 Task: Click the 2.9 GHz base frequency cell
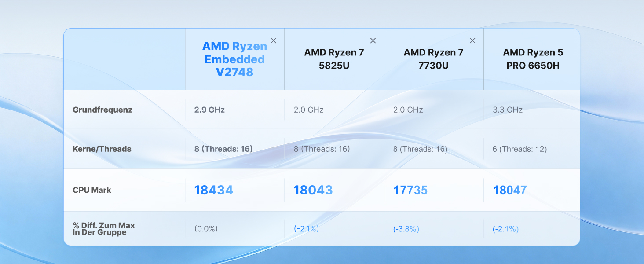[x=209, y=110]
